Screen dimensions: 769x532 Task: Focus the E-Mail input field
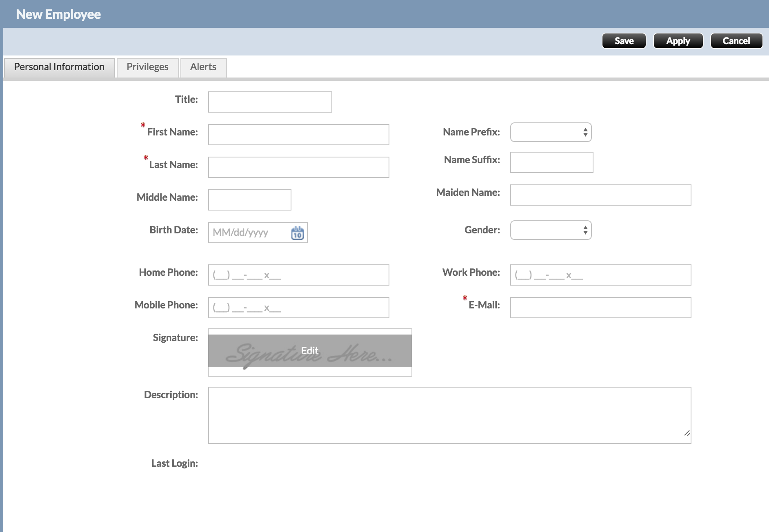600,308
